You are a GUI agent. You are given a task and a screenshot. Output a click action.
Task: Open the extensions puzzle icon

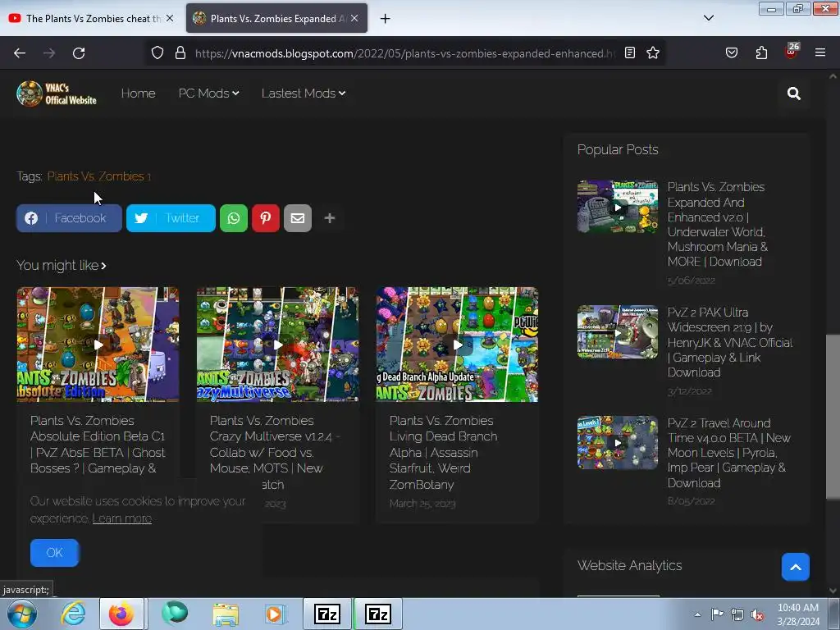[x=761, y=53]
